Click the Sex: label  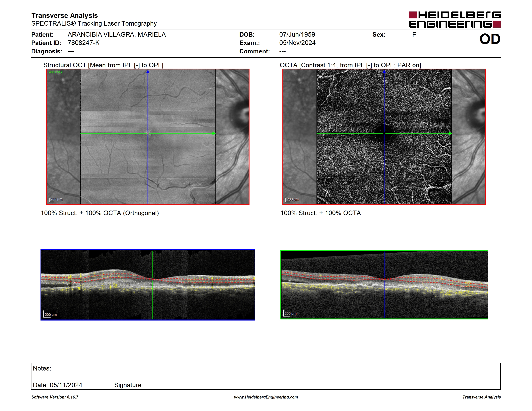pyautogui.click(x=379, y=35)
